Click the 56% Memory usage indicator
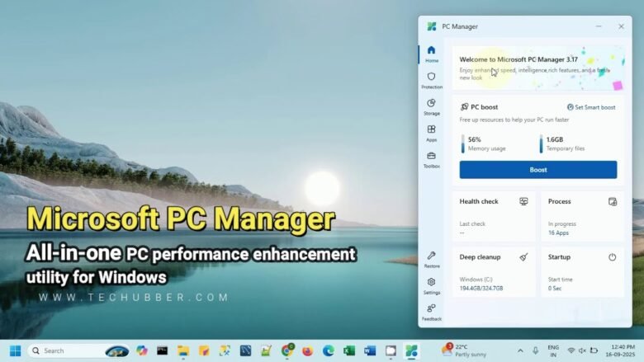Viewport: 644px width, 362px height. tap(483, 143)
